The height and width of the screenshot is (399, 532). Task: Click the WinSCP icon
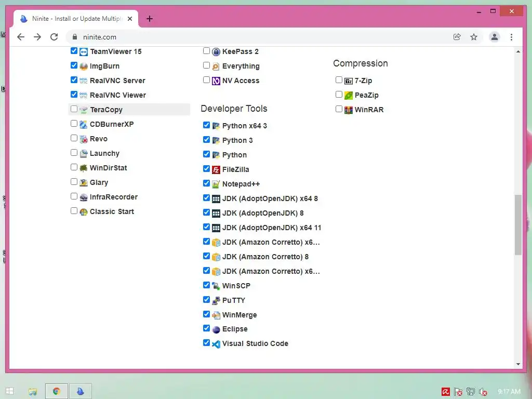coord(216,286)
